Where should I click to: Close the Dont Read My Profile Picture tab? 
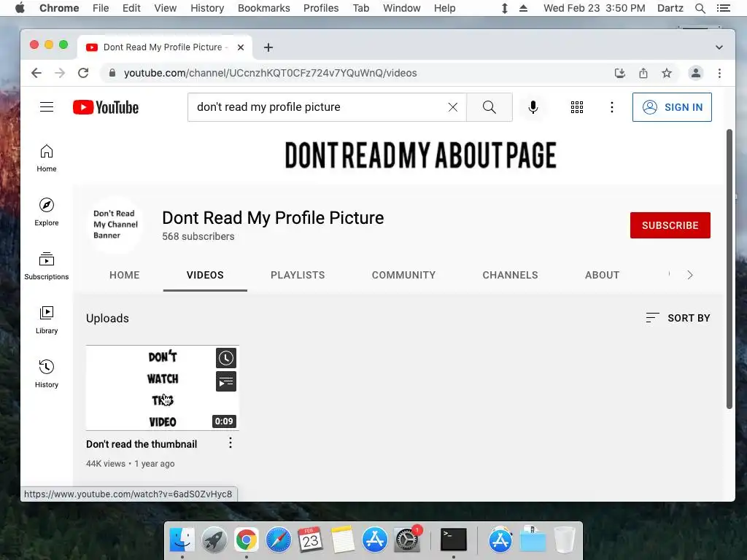241,47
